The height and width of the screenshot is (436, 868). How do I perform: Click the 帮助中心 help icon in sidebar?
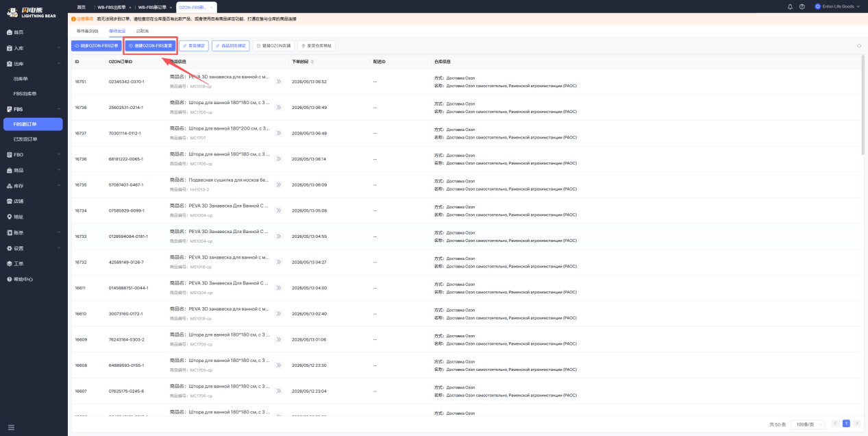point(10,279)
